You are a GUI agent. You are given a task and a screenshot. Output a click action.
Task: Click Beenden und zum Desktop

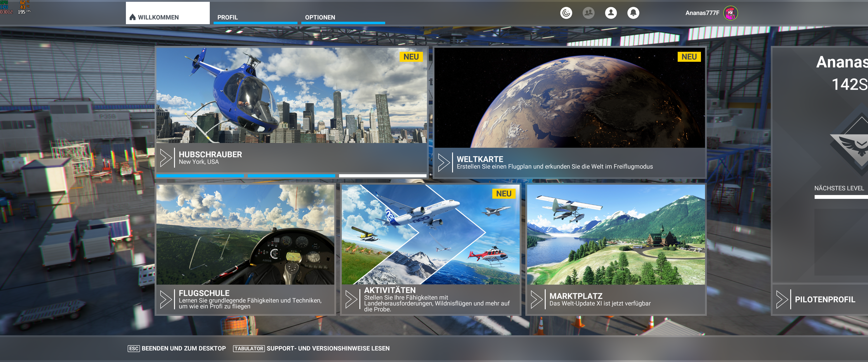(x=183, y=348)
